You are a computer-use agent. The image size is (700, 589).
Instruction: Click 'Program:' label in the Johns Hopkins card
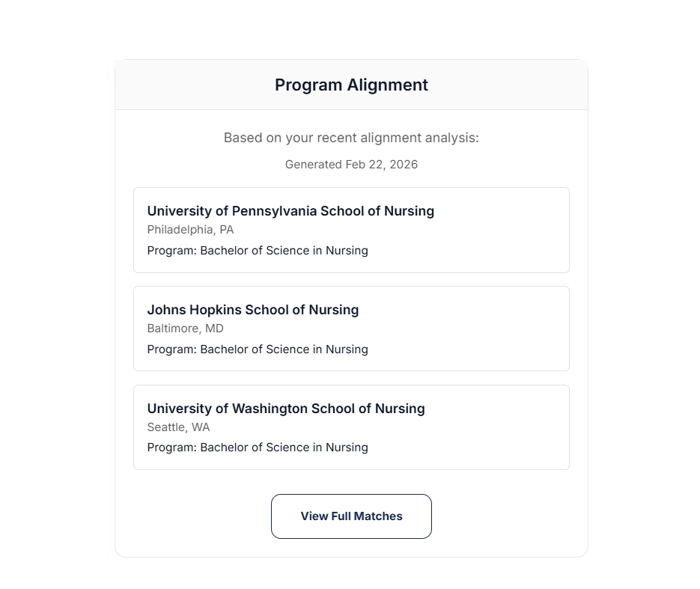(x=171, y=350)
